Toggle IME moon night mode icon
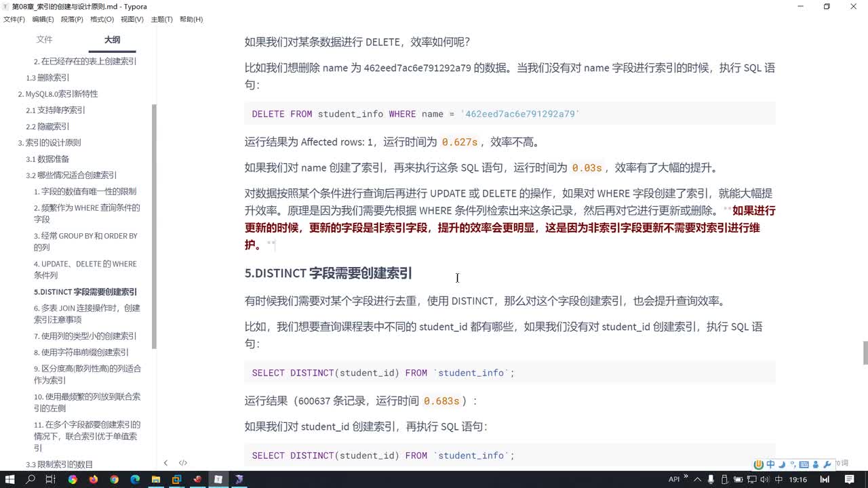This screenshot has width=868, height=488. point(782,464)
